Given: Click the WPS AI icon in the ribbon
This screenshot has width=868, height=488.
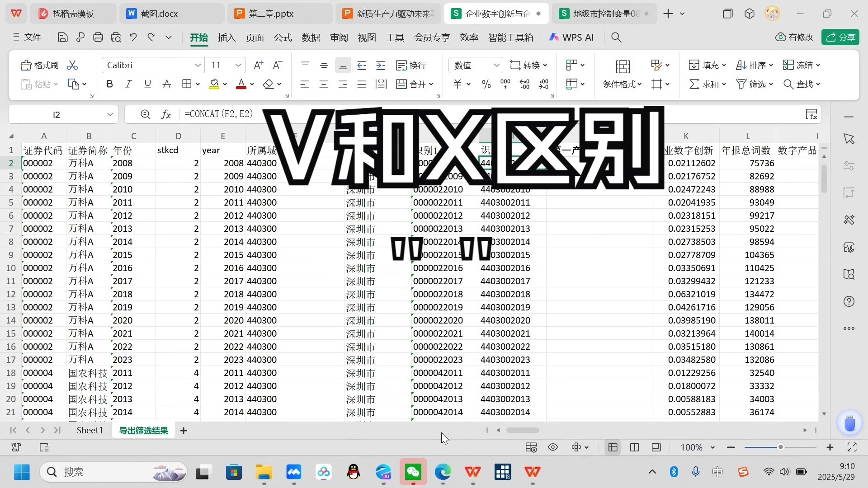Looking at the screenshot, I should pyautogui.click(x=571, y=37).
